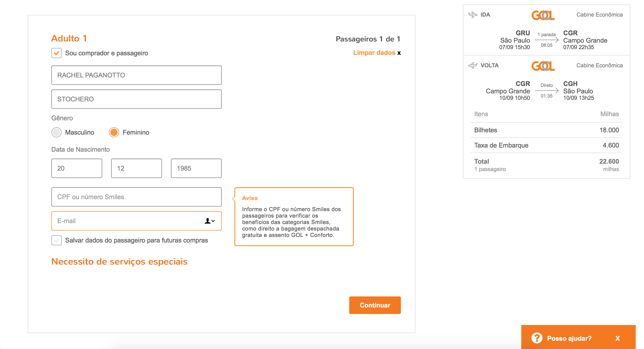
Task: Click the x icon beside Limpar dados
Action: (399, 53)
